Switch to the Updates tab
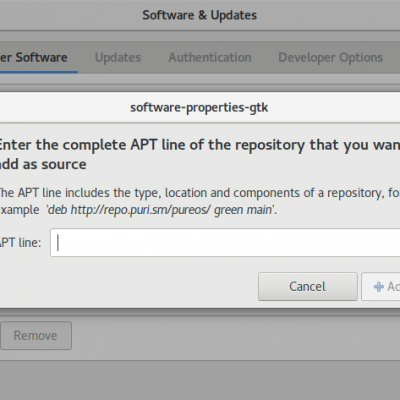 tap(118, 57)
